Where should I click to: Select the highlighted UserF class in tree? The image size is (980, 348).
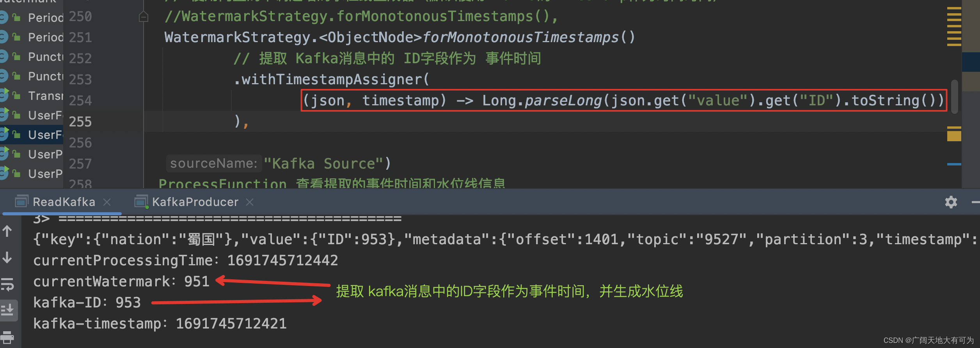45,135
